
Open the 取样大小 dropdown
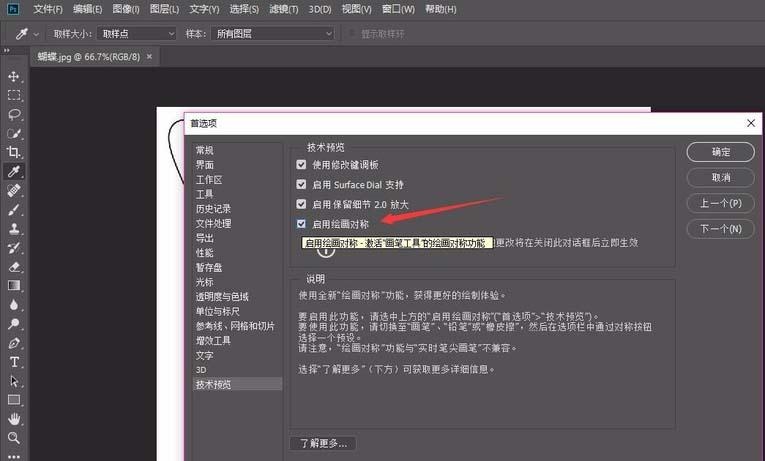pyautogui.click(x=137, y=34)
